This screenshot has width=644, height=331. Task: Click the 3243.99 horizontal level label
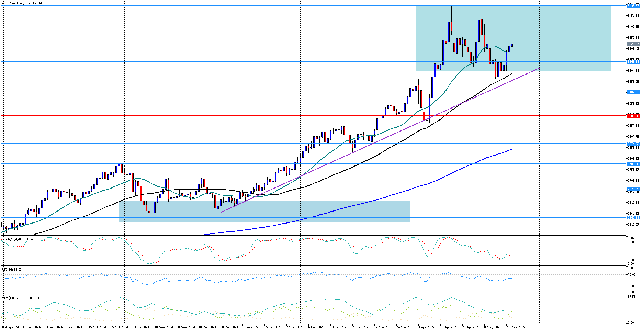pyautogui.click(x=633, y=62)
